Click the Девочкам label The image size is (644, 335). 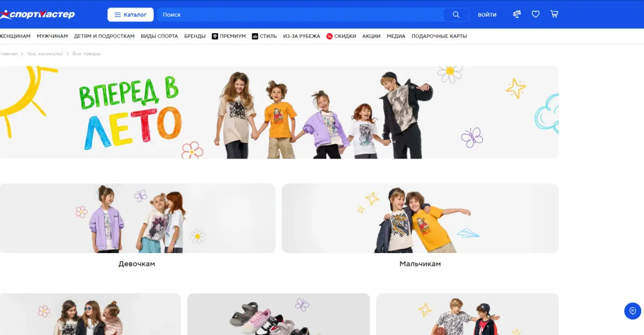coord(137,264)
